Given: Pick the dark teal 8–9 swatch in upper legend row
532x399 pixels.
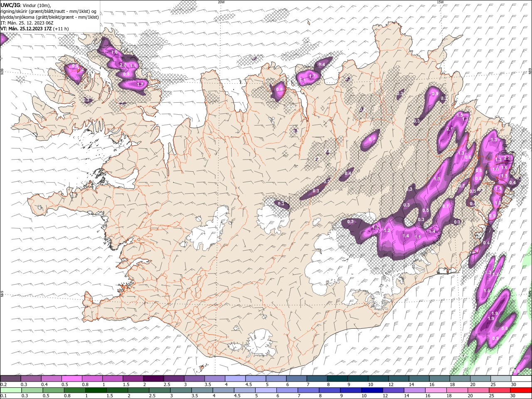Looking at the screenshot, I should tap(337, 379).
